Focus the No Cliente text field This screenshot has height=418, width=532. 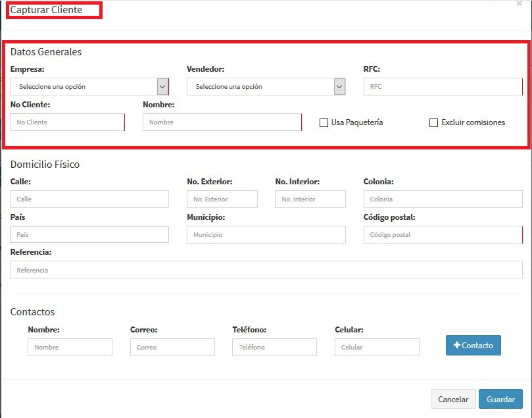(67, 122)
